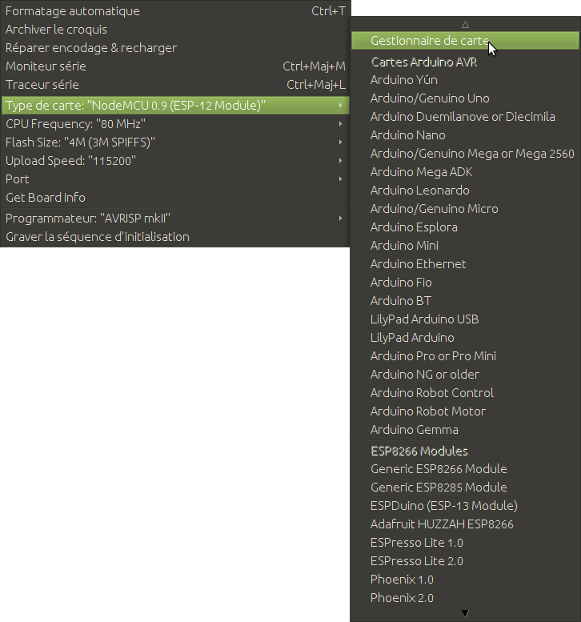
Task: Select Arduino Yún board
Action: pos(465,80)
